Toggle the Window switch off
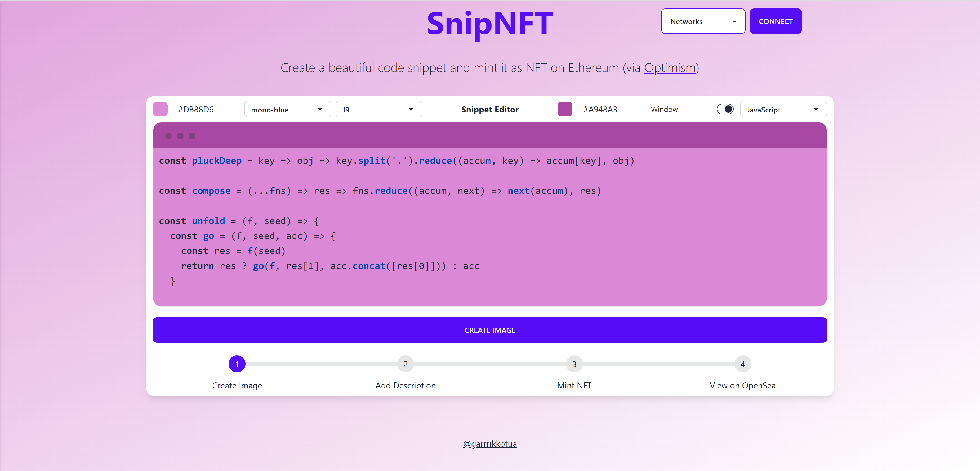980x471 pixels. [725, 110]
